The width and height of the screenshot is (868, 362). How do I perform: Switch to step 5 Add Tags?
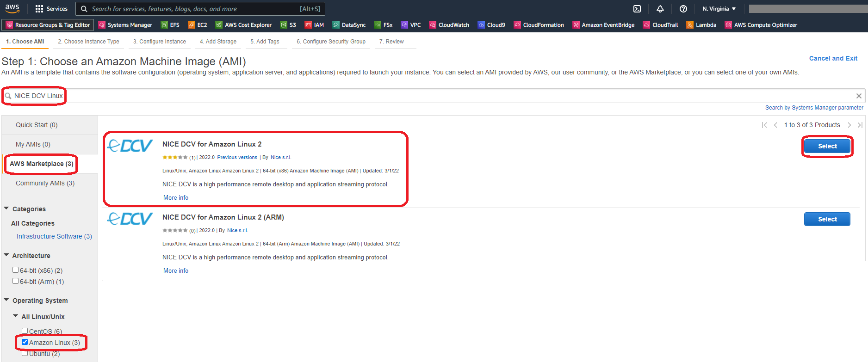point(265,42)
